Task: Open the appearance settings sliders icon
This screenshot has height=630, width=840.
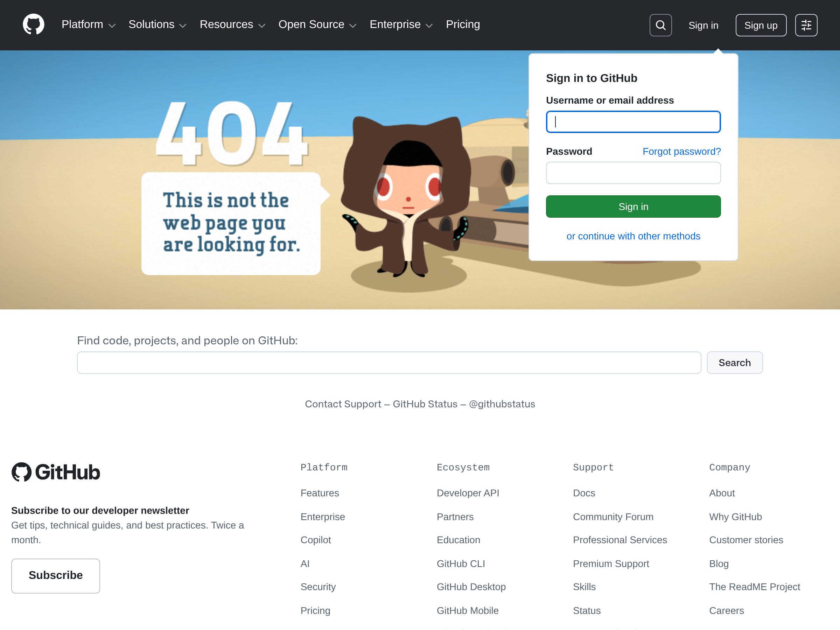Action: coord(806,25)
